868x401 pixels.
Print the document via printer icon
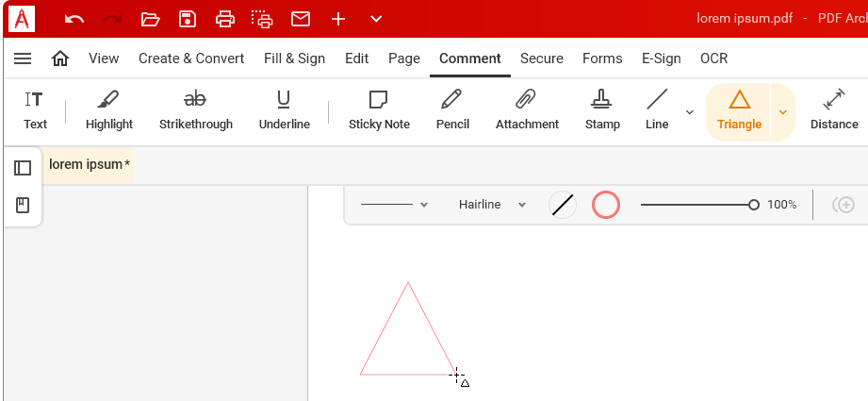224,19
